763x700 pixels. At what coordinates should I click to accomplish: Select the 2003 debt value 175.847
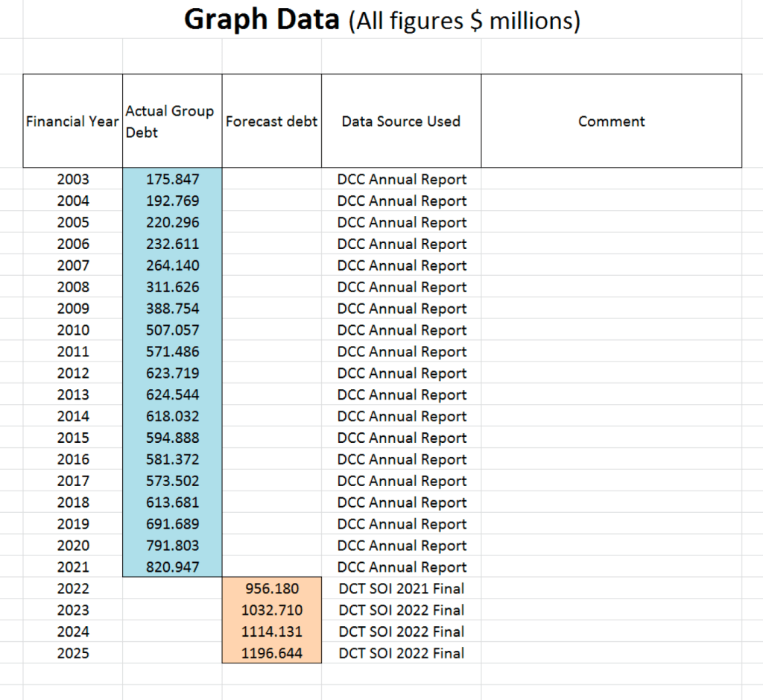point(172,179)
